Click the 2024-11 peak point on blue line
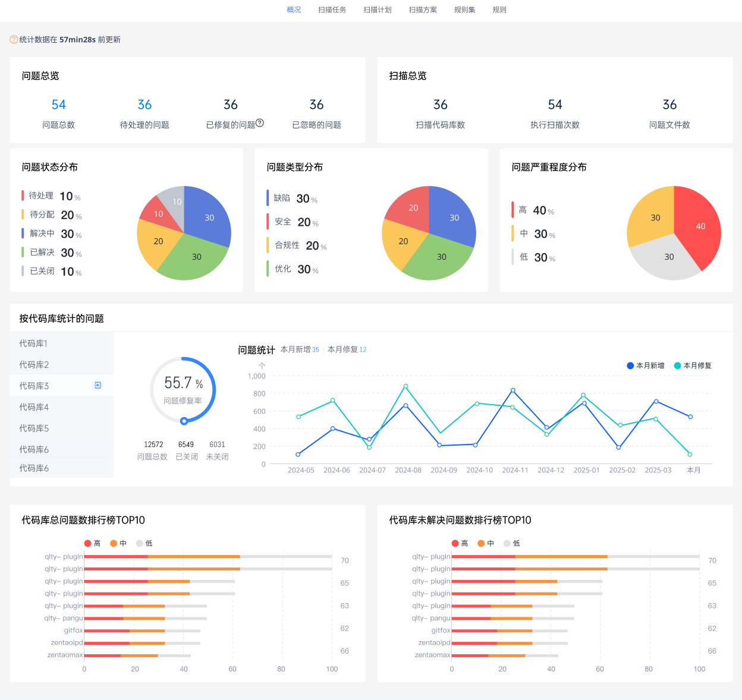This screenshot has height=700, width=742. click(513, 390)
